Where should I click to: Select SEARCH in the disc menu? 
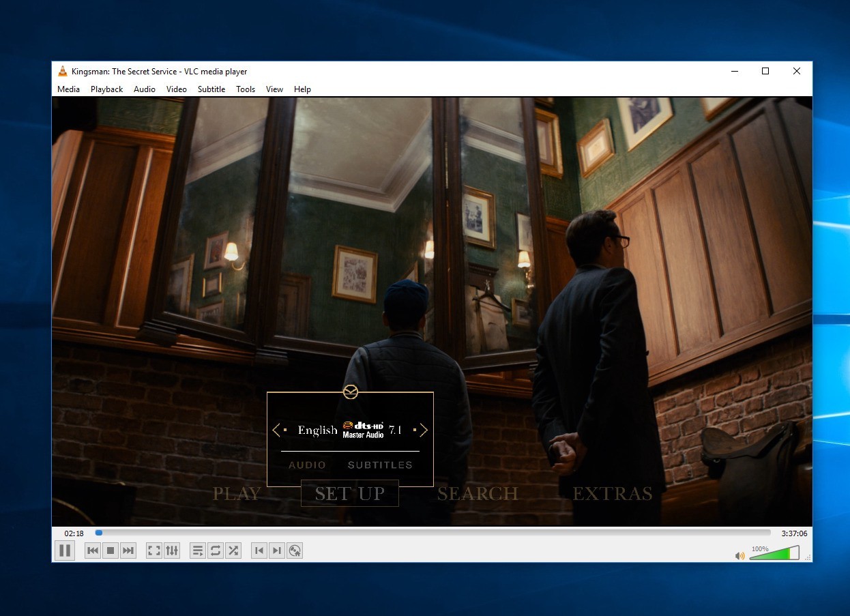(478, 493)
